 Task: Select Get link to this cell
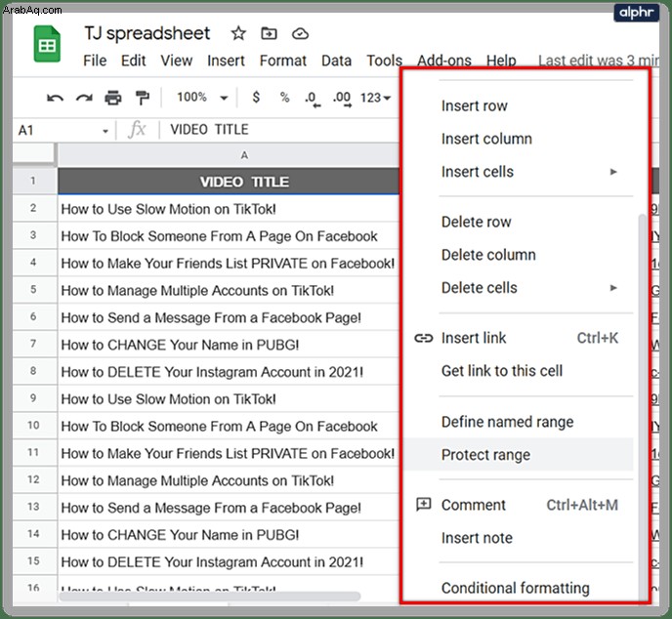point(518,371)
